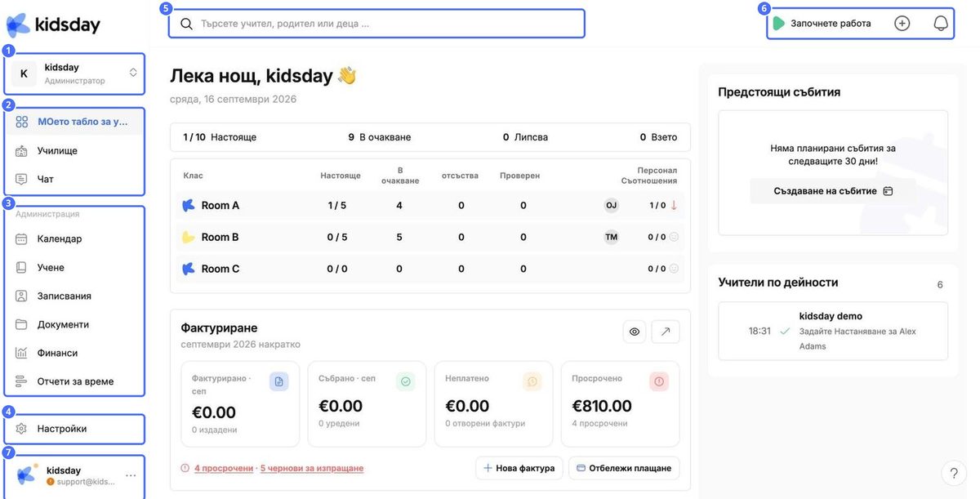
Task: Click the Нова фактура button
Action: tap(519, 468)
